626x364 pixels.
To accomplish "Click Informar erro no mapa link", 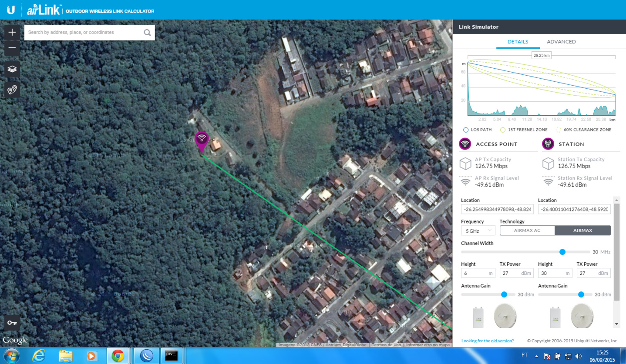I will pyautogui.click(x=427, y=344).
